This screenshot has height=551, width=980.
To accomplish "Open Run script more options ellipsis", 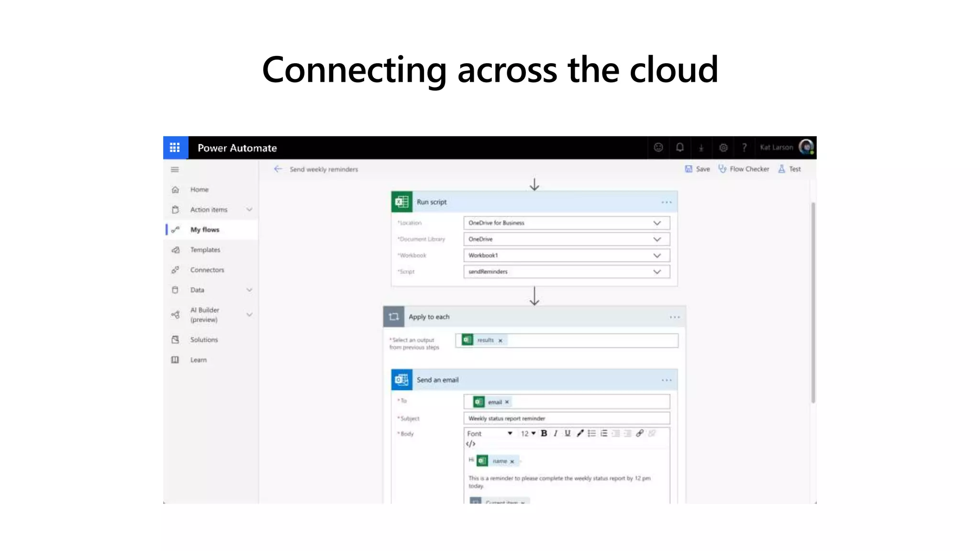I will click(666, 202).
